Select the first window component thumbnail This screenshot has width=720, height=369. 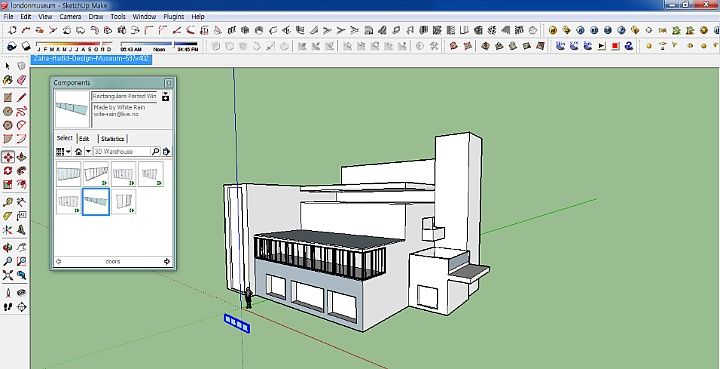point(68,174)
